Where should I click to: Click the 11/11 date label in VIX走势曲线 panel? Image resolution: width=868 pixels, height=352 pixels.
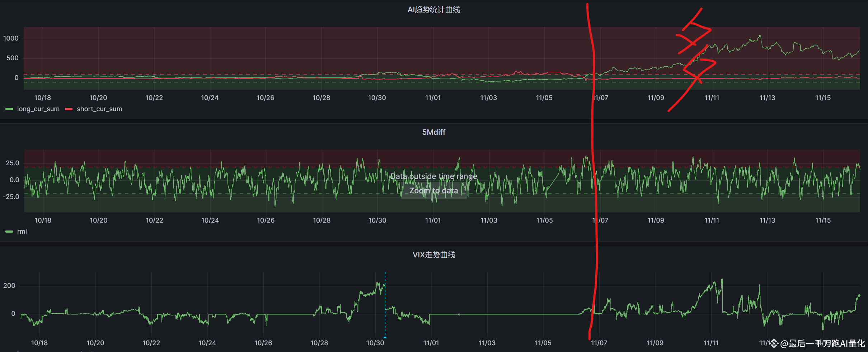coord(711,343)
